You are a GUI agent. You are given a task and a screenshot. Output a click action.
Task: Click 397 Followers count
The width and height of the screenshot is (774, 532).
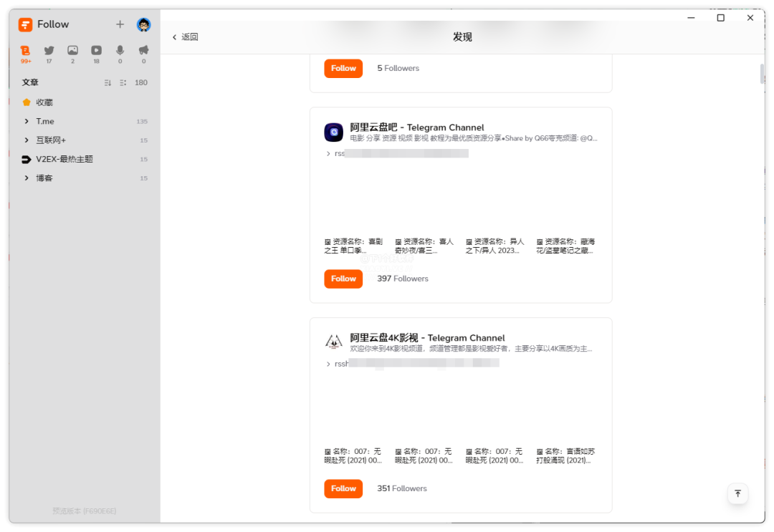403,279
